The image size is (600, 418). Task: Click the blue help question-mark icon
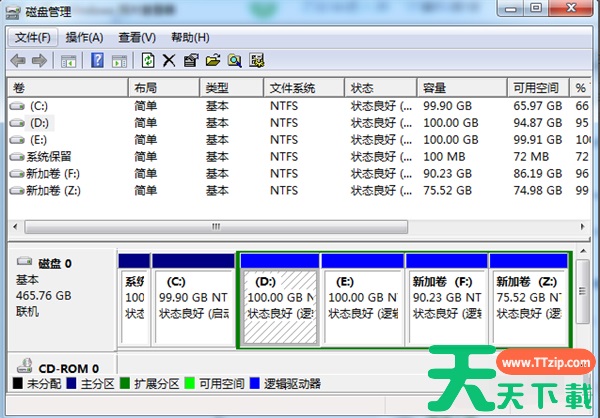pyautogui.click(x=98, y=61)
